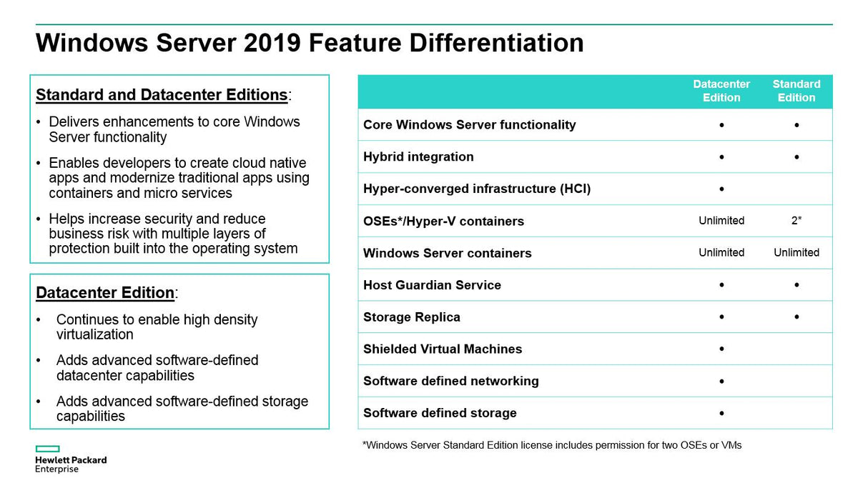
Task: Click the Windows Server containers row label
Action: 447,253
